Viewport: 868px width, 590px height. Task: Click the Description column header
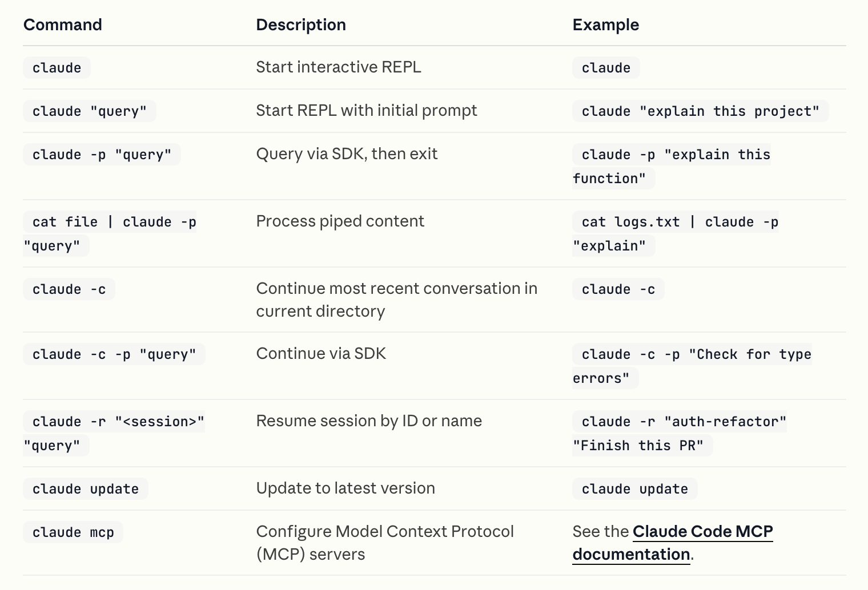pyautogui.click(x=301, y=25)
